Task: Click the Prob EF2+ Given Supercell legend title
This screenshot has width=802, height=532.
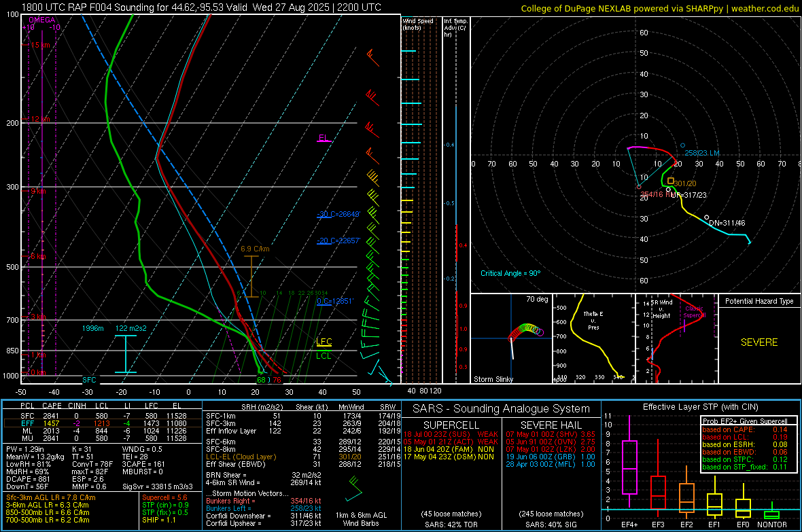Action: tap(745, 421)
